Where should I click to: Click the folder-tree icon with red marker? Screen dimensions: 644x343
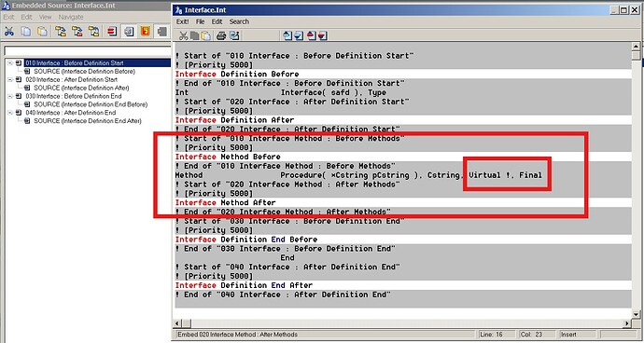[77, 31]
